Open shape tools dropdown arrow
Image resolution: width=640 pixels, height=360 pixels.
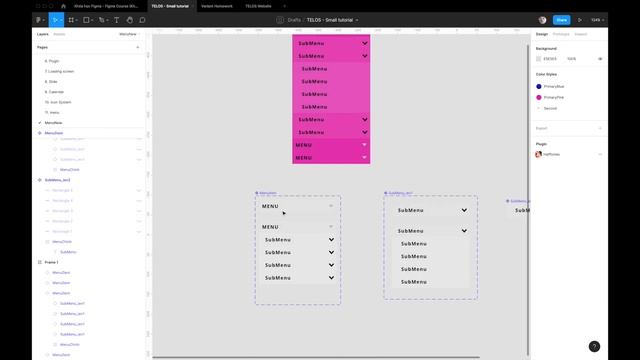tap(92, 20)
